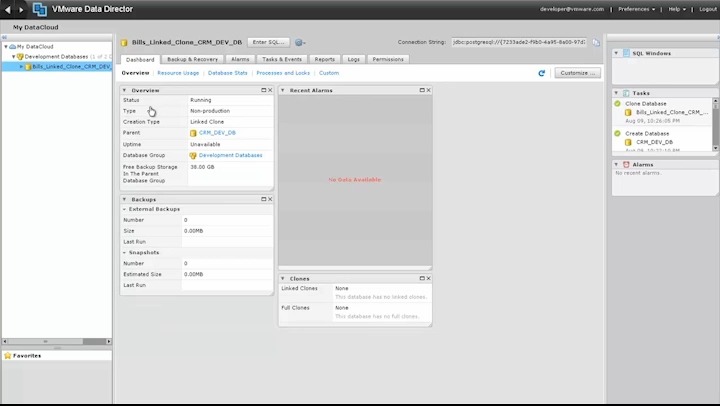Collapse the Backups panel disclosure triangle
The image size is (720, 406).
tap(124, 199)
